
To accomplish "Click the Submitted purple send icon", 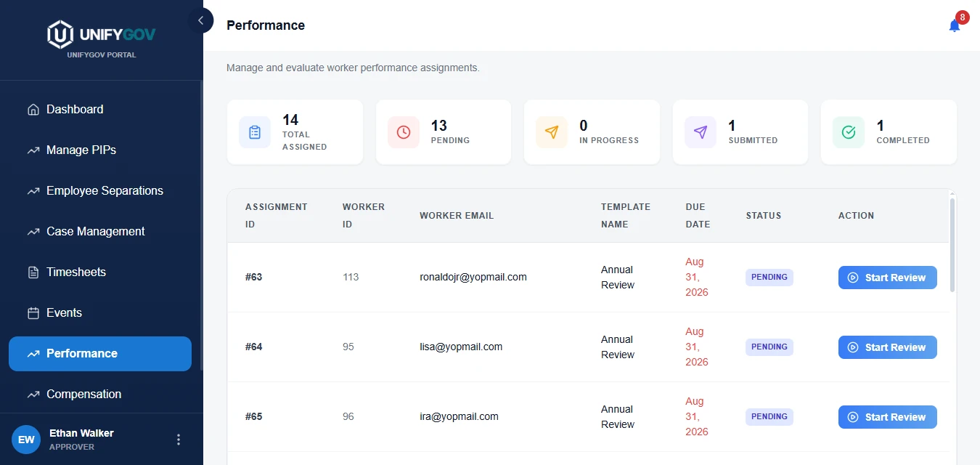I will [701, 132].
